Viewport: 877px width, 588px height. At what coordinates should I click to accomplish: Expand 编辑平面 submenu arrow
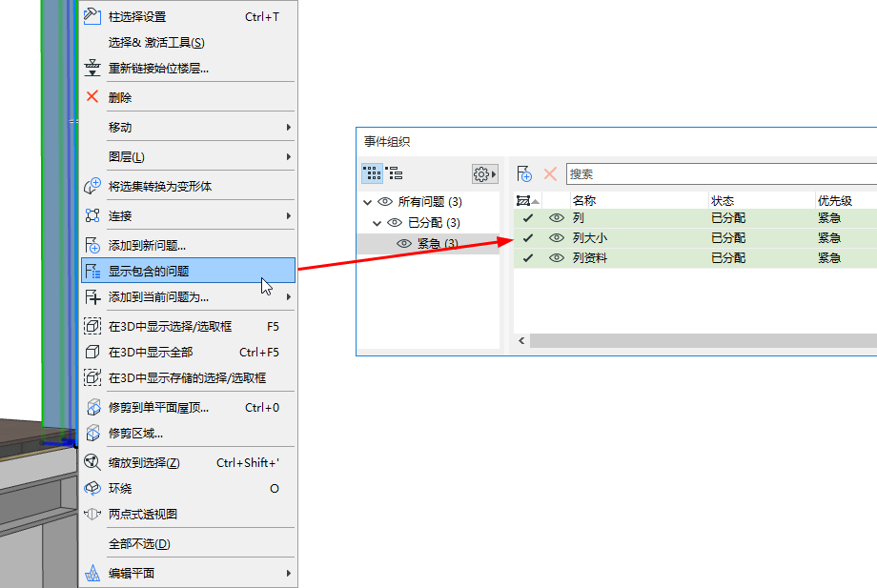[x=289, y=573]
